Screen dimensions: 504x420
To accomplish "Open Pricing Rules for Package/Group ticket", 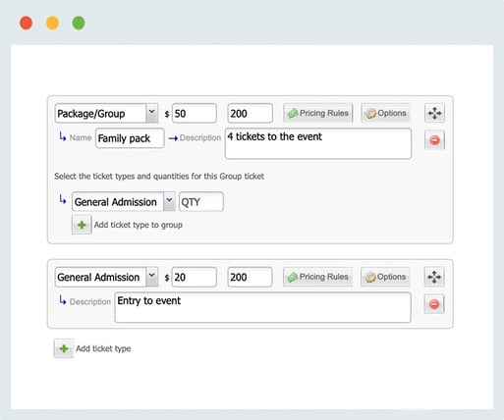I will coord(317,113).
